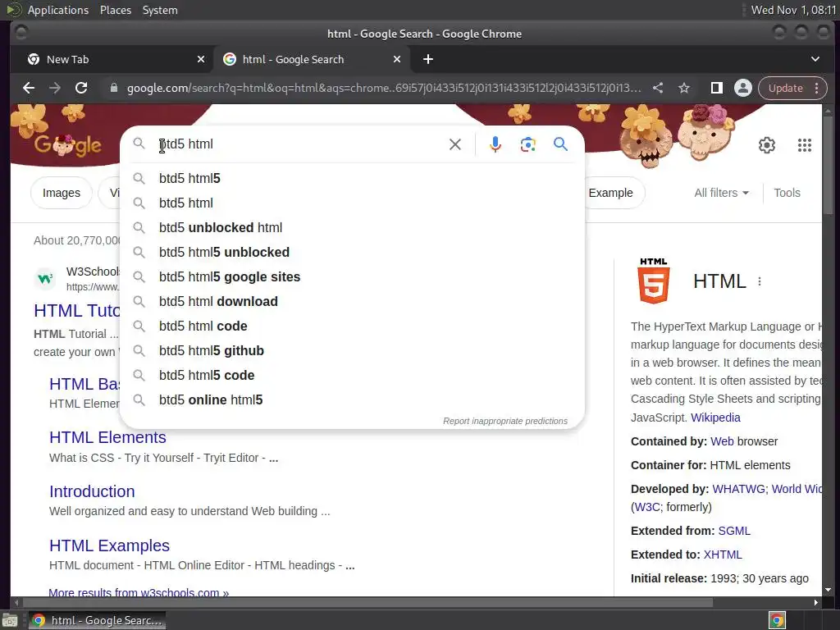Viewport: 840px width, 630px height.
Task: Click the clock showing Wed Nov 1
Action: [793, 10]
